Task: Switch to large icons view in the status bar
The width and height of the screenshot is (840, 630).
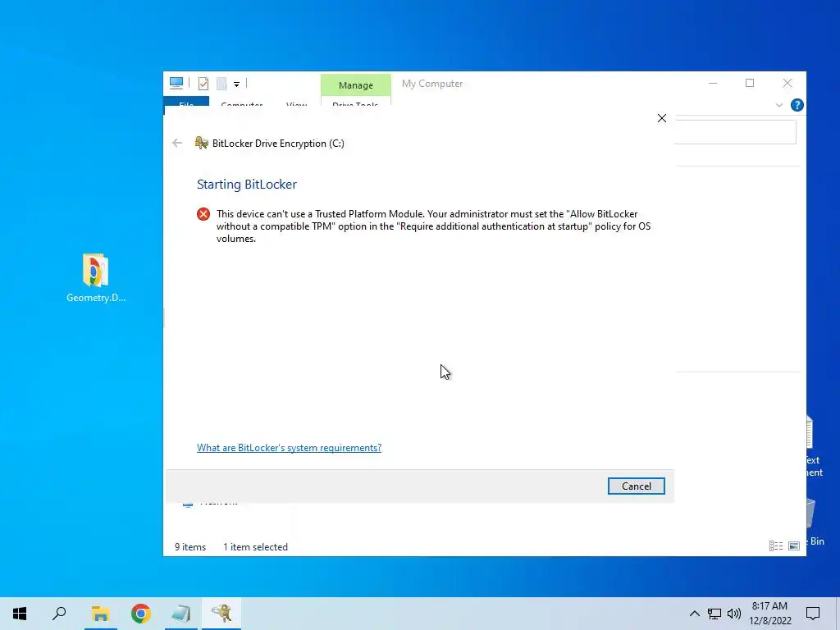Action: pos(794,546)
